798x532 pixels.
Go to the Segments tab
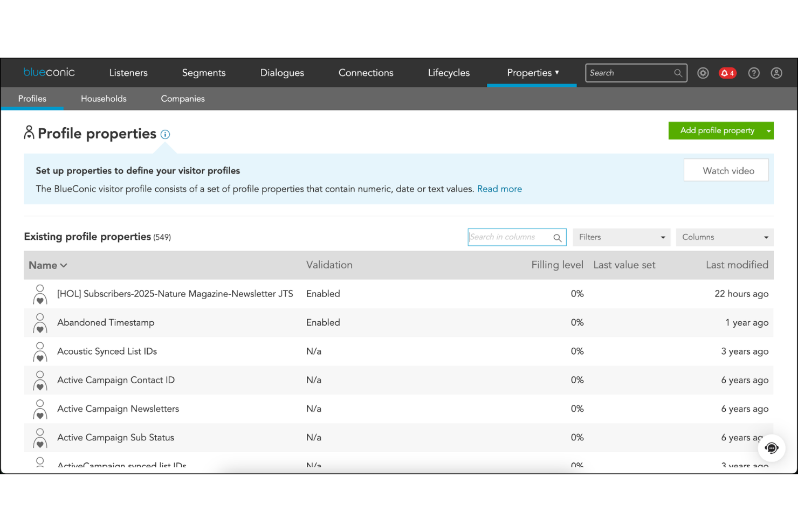204,73
